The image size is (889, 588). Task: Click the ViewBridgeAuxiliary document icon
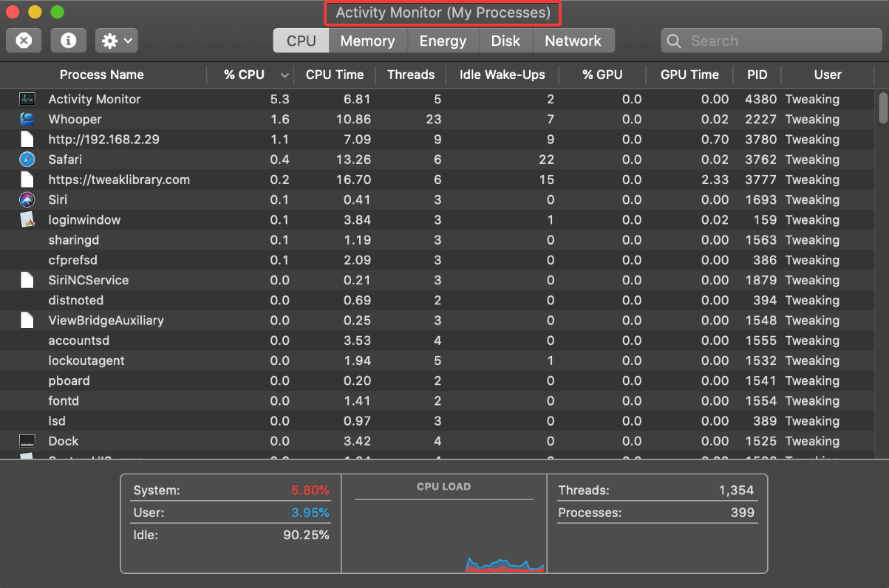coord(27,321)
